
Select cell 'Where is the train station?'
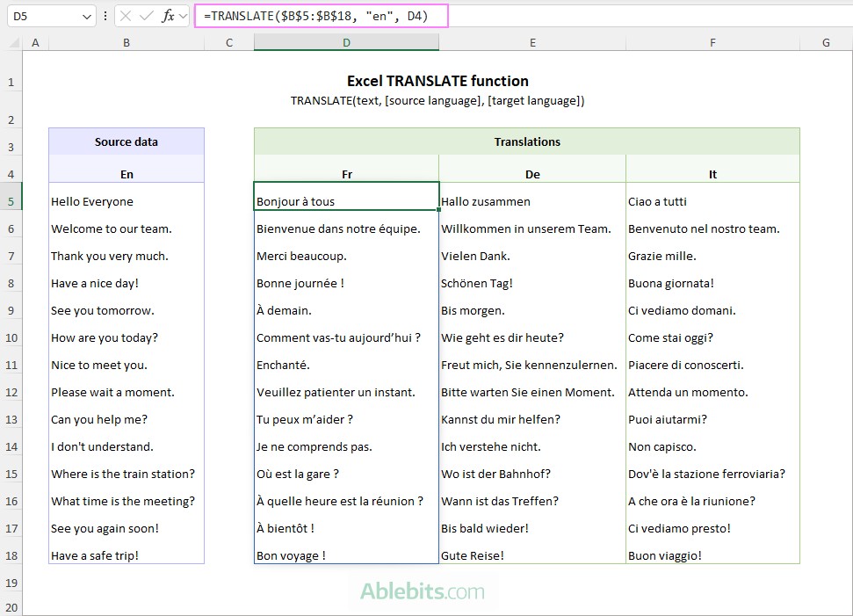coord(127,468)
